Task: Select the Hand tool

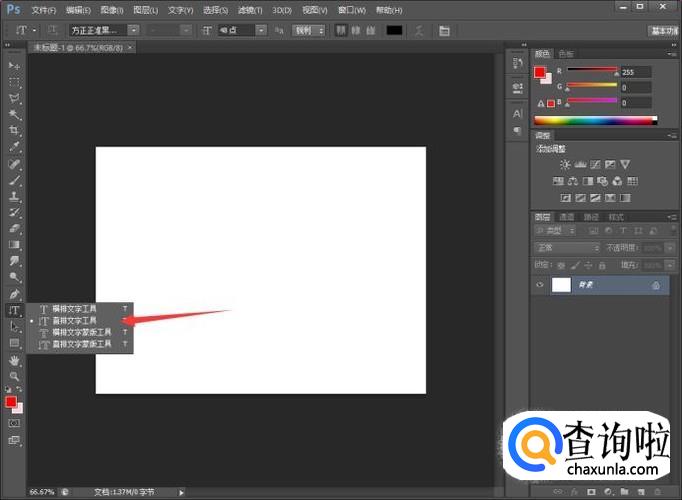Action: coord(14,360)
